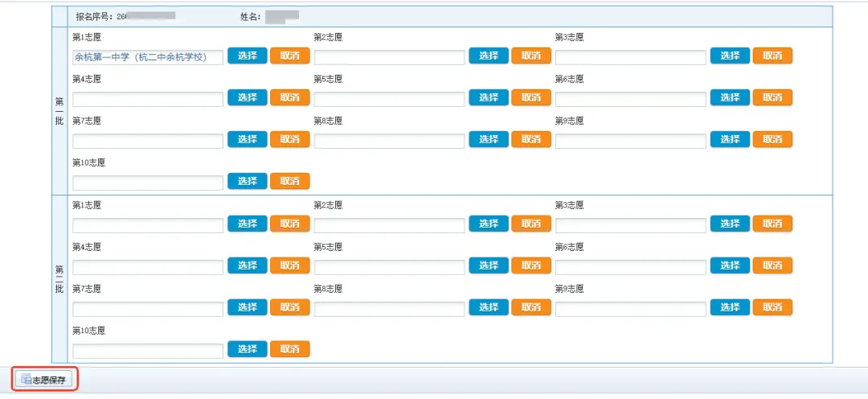This screenshot has height=399, width=868.
Task: Click 选择 for 第二批 第10志愿
Action: [x=248, y=349]
